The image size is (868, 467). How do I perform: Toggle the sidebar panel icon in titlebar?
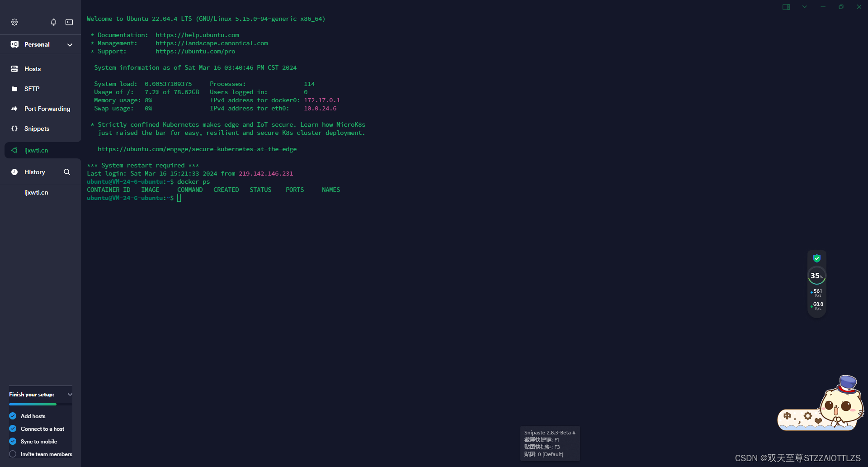click(x=786, y=7)
